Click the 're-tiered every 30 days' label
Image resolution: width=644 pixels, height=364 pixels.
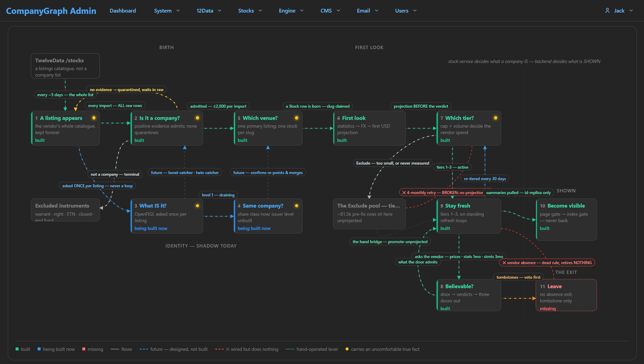[x=485, y=179]
